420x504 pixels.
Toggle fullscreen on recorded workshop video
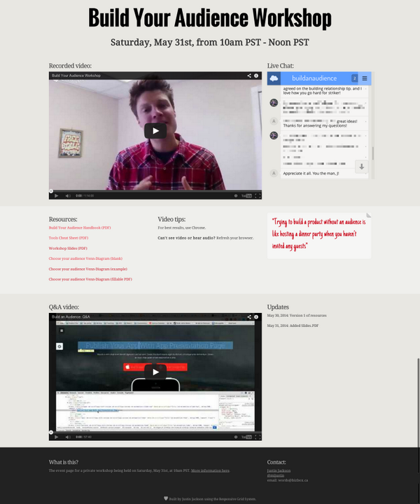pos(258,196)
